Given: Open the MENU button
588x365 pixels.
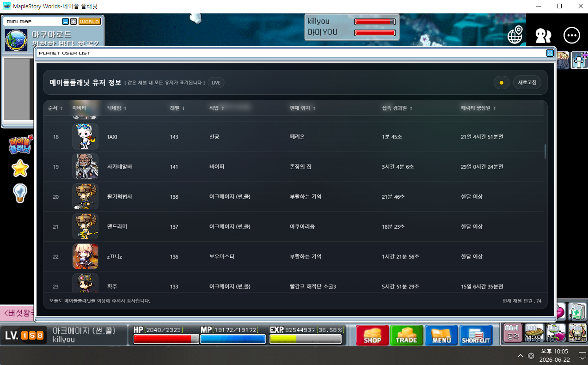Looking at the screenshot, I should click(441, 335).
